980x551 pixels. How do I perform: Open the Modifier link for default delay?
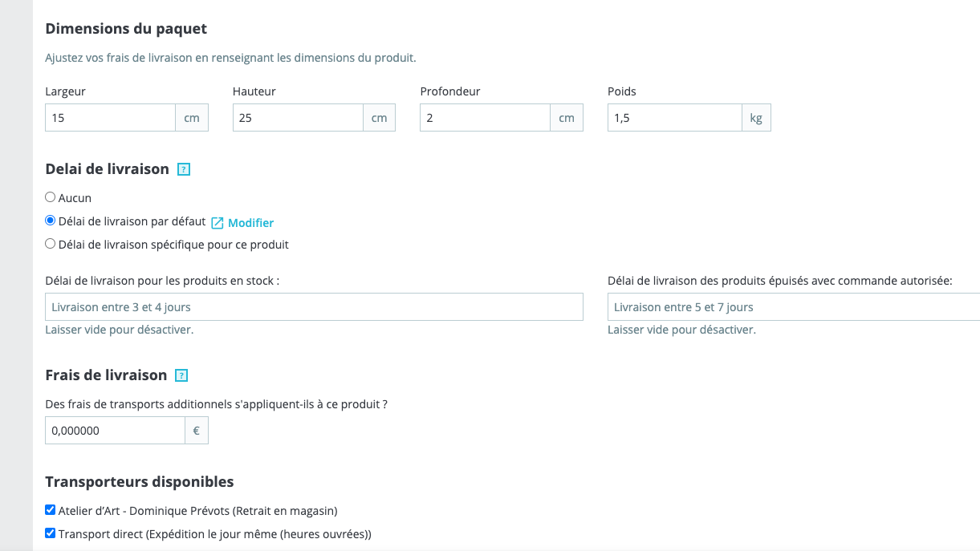250,223
